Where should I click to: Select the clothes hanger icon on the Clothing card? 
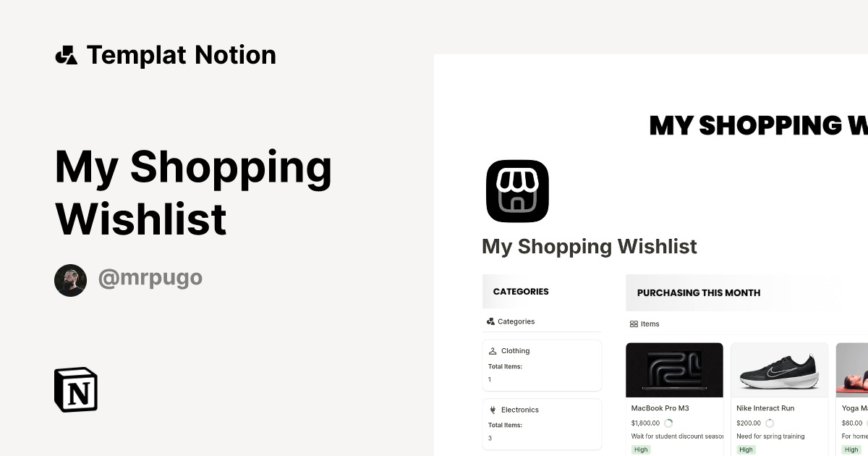493,350
